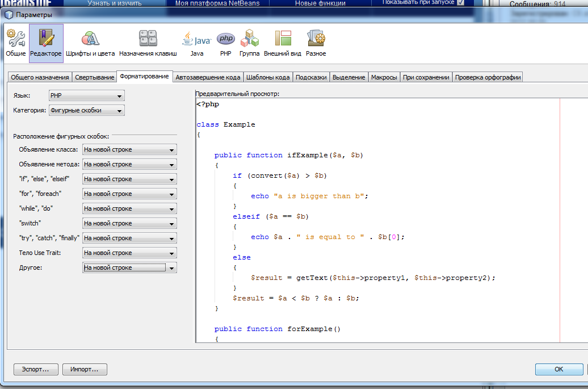Switch to Шаблоны кода tab

click(268, 77)
